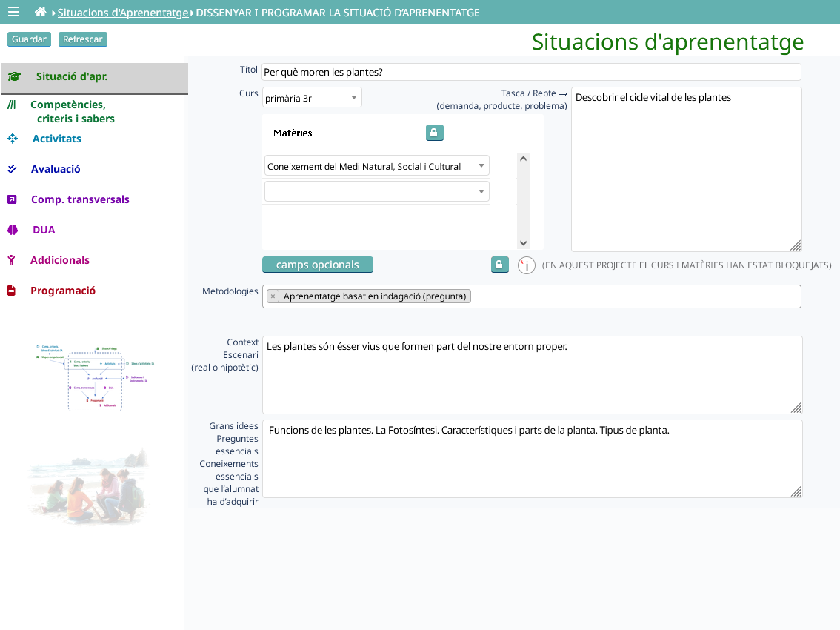Open the Curs primària 3r dropdown

pos(312,98)
